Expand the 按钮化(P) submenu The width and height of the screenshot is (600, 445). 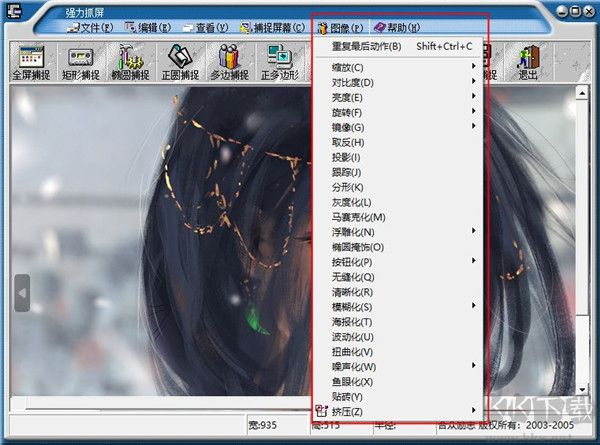[398, 262]
